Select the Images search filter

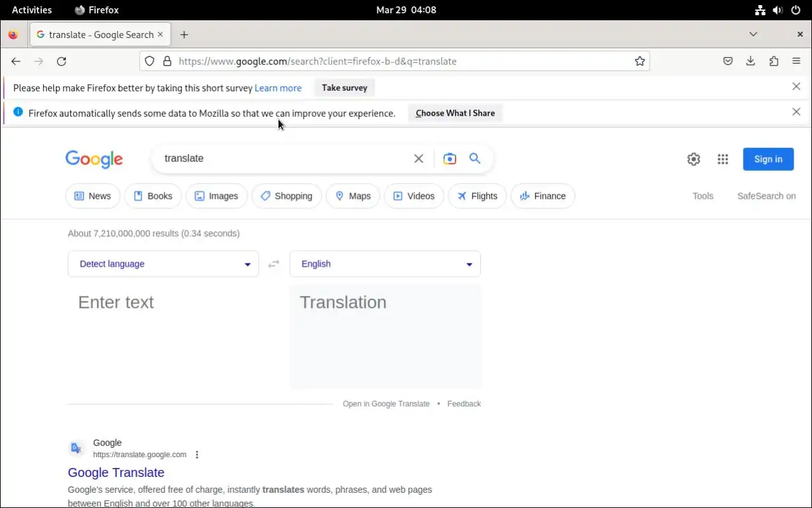coord(216,196)
